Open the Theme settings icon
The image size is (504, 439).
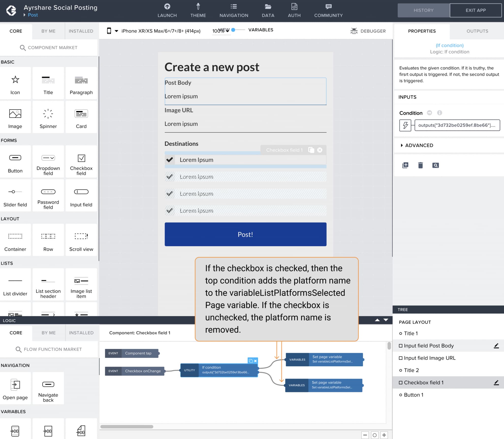coord(198,10)
